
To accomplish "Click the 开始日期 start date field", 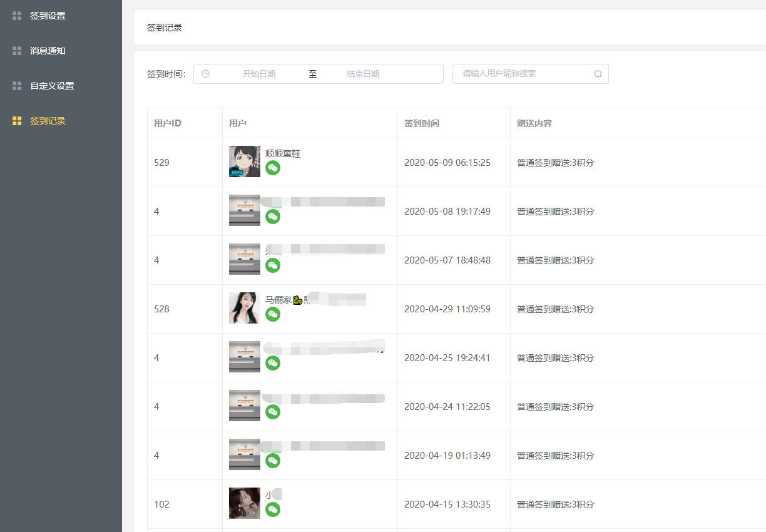I will 259,74.
